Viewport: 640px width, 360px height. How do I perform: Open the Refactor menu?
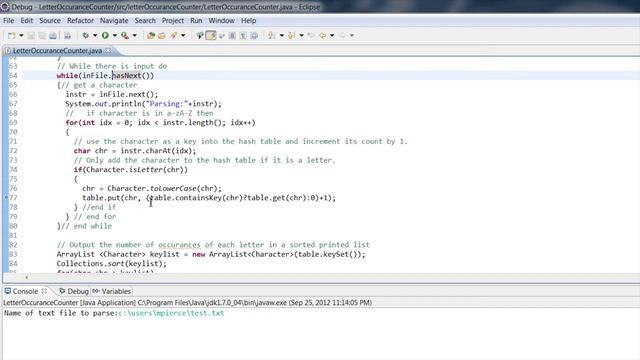point(80,20)
